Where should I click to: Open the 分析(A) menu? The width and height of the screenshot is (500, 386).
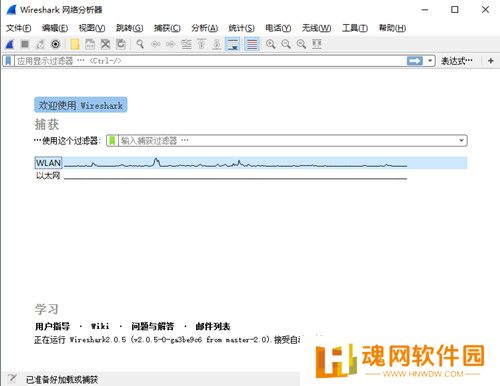[x=204, y=28]
